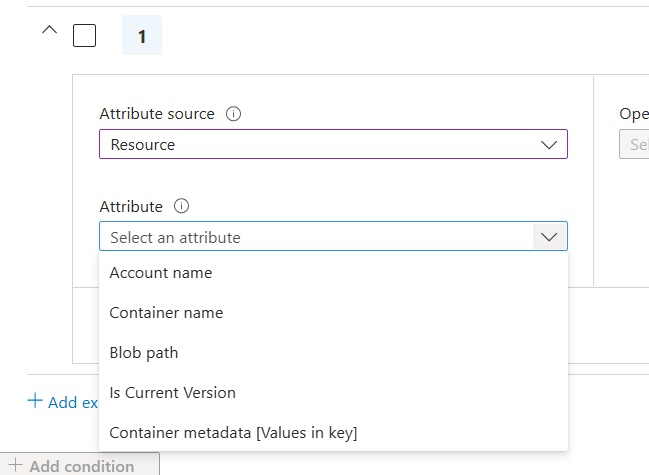Pick the Blob path attribute
This screenshot has width=649, height=475.
tap(144, 353)
